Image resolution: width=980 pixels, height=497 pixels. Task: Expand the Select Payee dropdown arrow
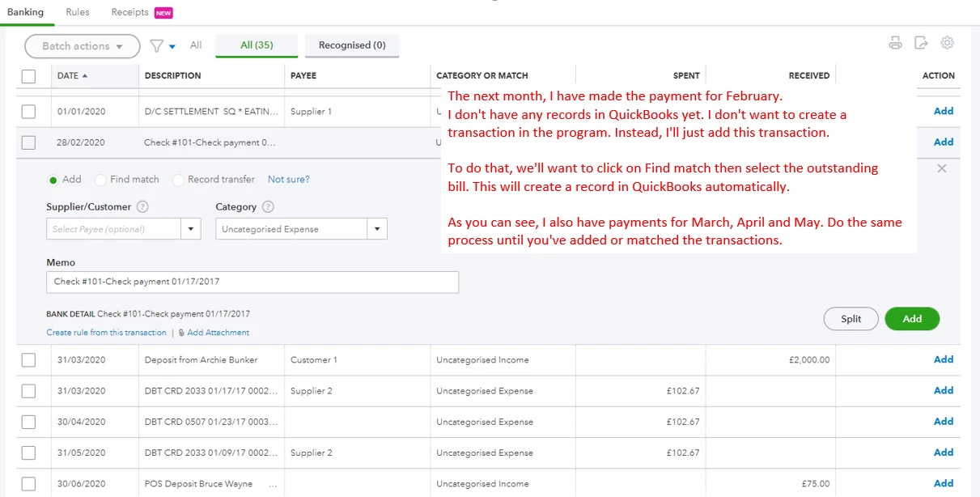[x=191, y=229]
